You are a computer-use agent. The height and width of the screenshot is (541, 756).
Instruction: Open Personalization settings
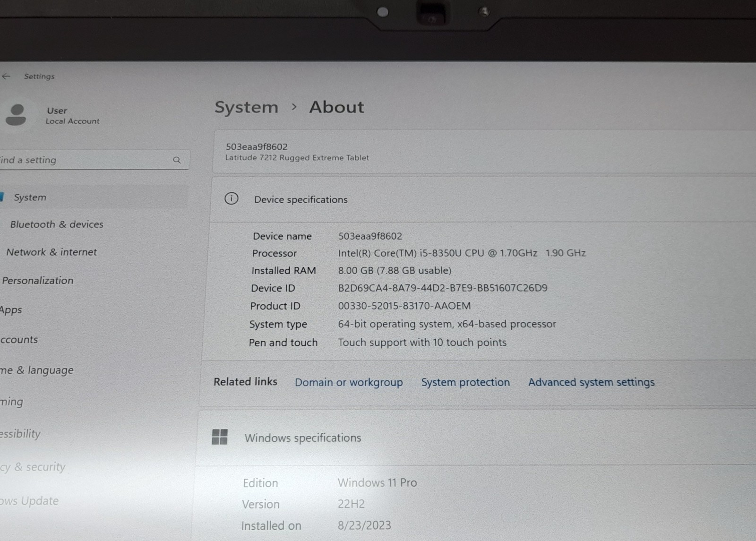(x=38, y=281)
